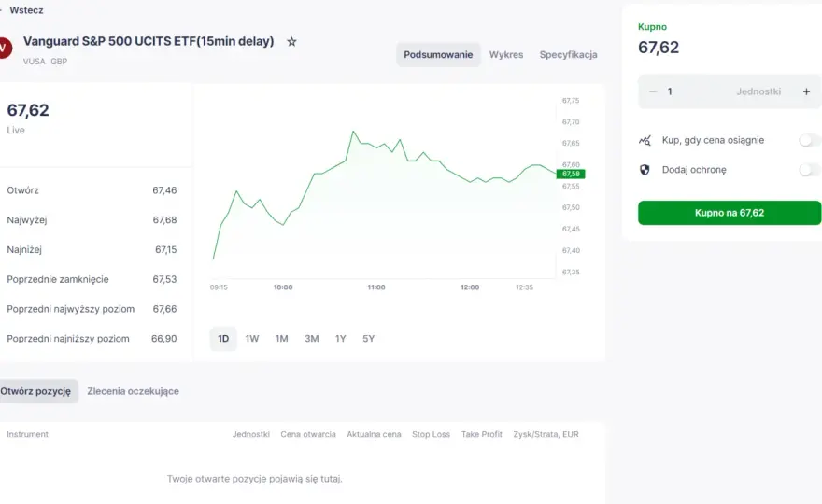The image size is (822, 504).
Task: Select the 'Otwórz pozycję' tab
Action: (37, 391)
